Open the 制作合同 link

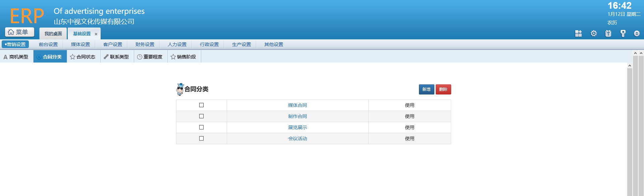point(298,116)
